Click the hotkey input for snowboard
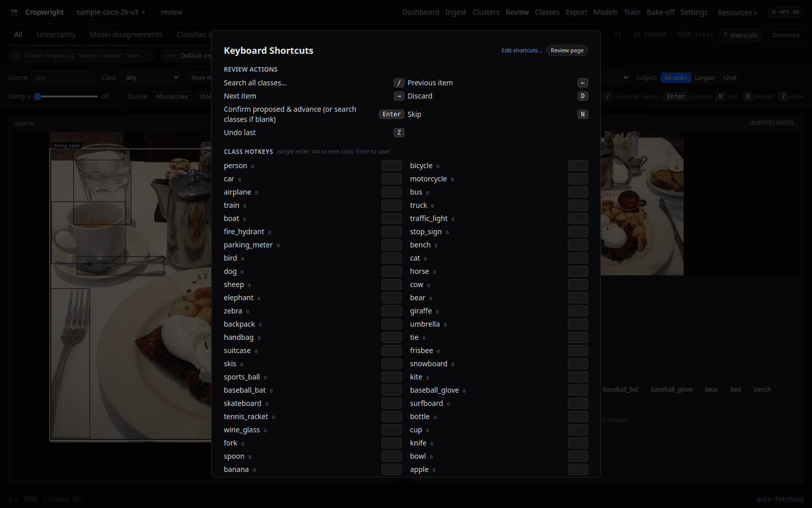This screenshot has height=508, width=812. tap(578, 364)
